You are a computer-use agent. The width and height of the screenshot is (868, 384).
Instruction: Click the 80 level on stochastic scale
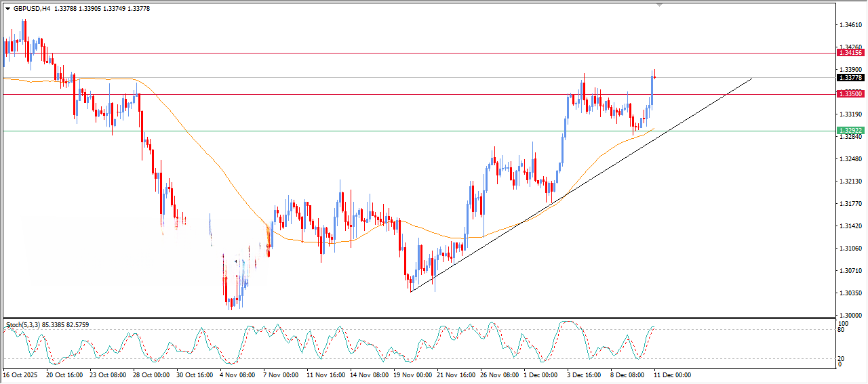pos(843,330)
